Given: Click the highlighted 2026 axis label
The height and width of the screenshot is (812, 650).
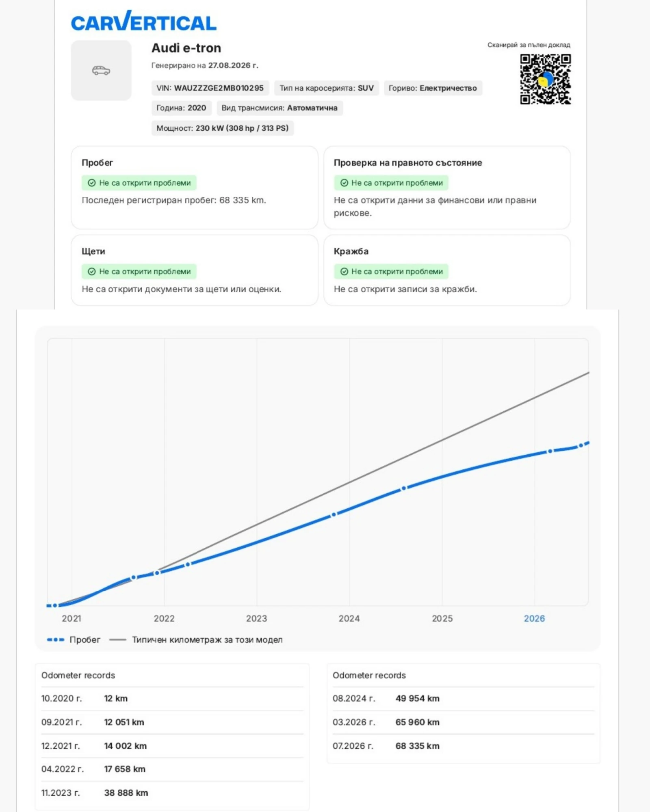Looking at the screenshot, I should coord(534,618).
